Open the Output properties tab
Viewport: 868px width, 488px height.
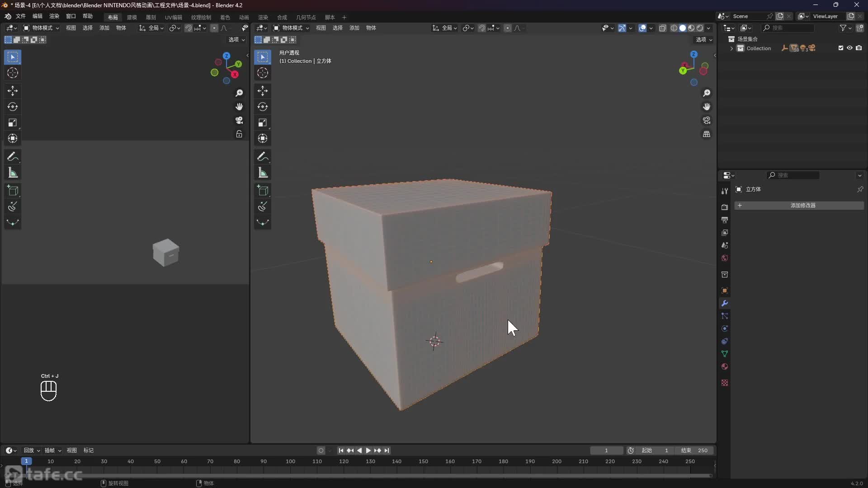pos(725,220)
